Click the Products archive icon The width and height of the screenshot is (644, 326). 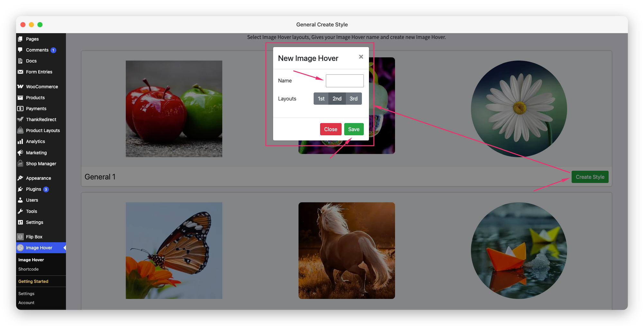coord(20,98)
